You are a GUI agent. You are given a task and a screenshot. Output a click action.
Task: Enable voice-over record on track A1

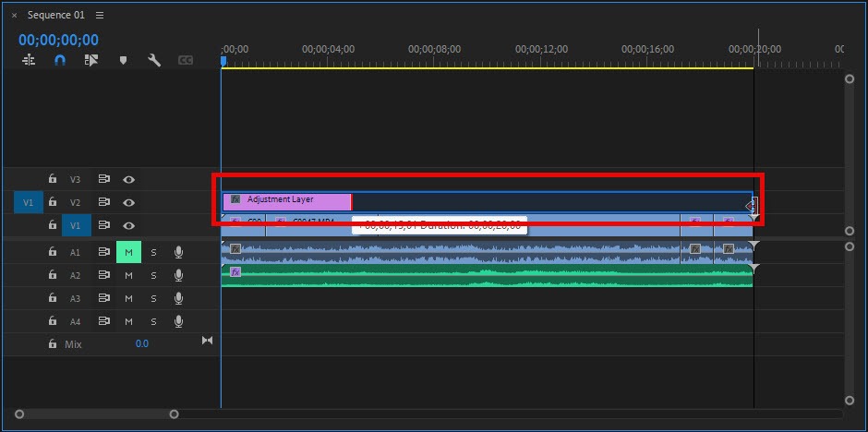click(x=178, y=252)
